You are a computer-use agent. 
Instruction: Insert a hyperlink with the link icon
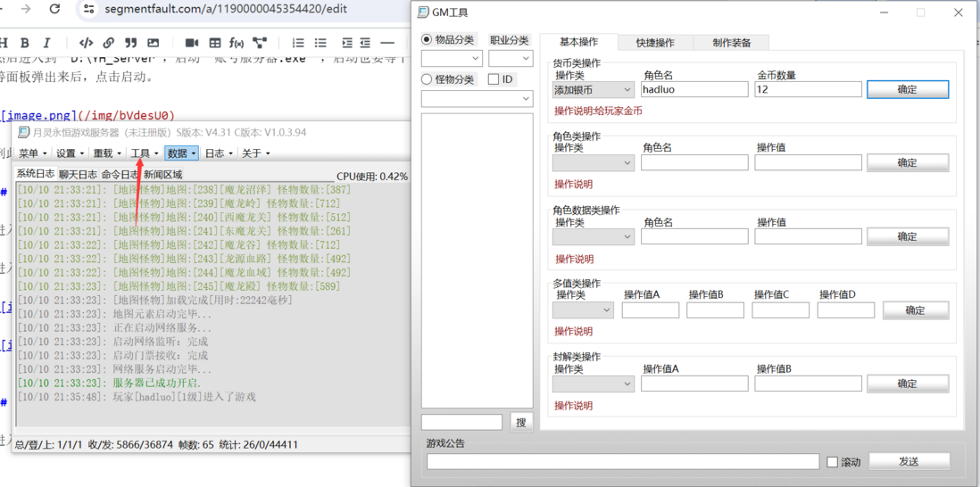[x=109, y=43]
